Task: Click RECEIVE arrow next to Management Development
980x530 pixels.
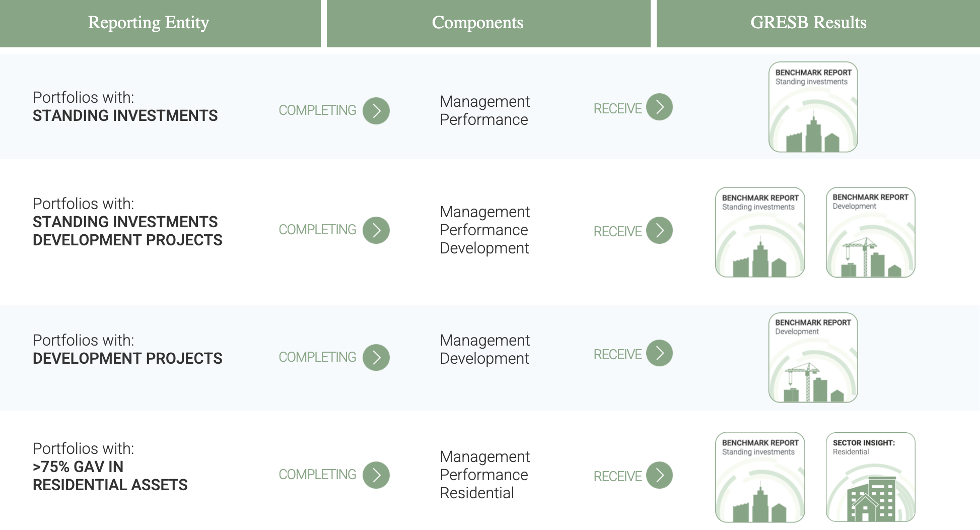Action: click(659, 353)
